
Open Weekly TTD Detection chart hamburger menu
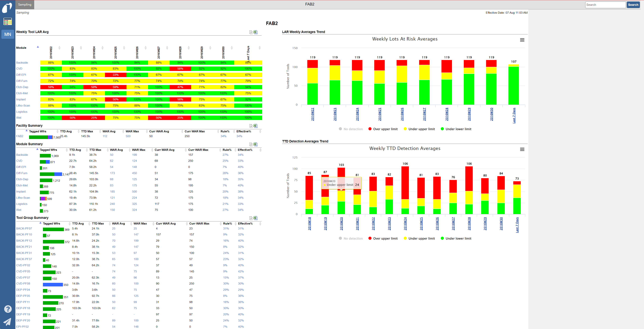point(522,149)
